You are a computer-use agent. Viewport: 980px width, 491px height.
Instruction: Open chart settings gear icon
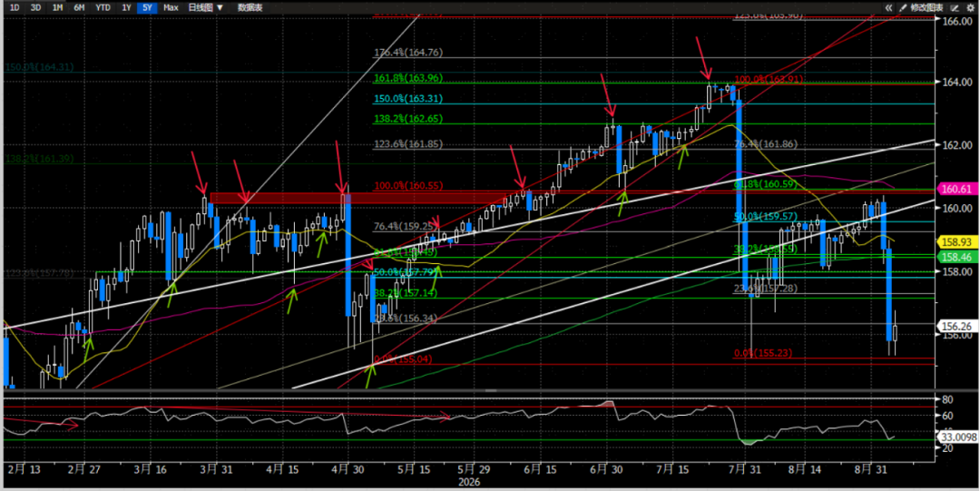coord(969,7)
